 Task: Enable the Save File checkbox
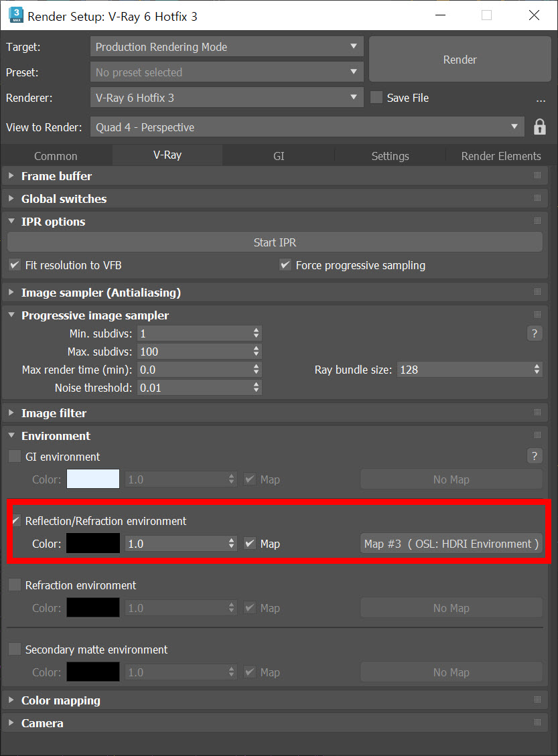[x=376, y=97]
